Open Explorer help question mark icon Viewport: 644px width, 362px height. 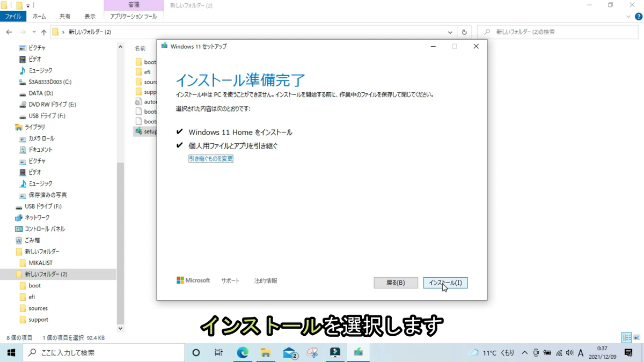click(x=639, y=17)
